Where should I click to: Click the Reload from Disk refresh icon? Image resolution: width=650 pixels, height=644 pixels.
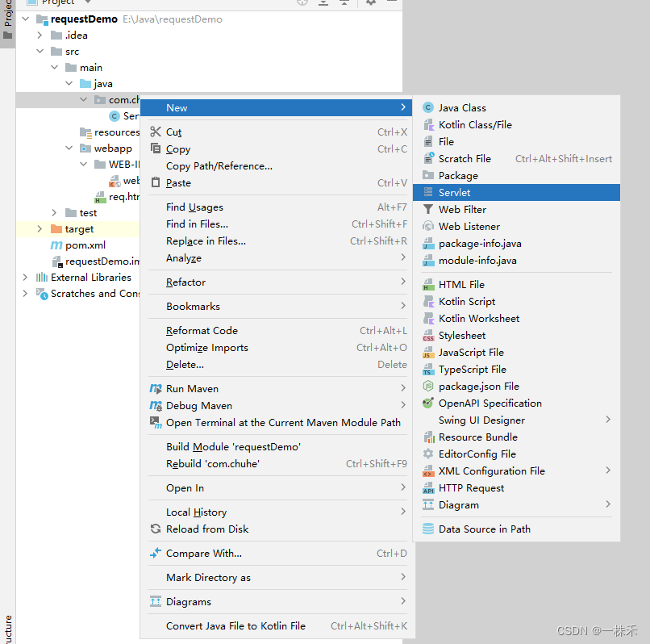[x=156, y=529]
